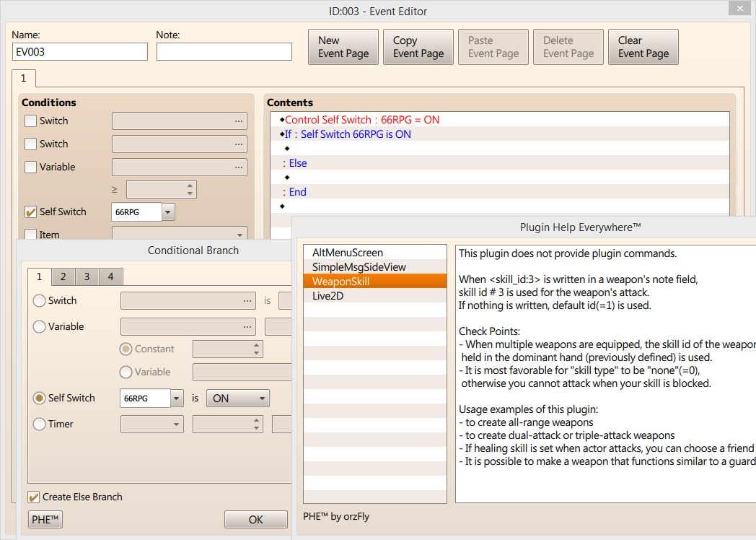The width and height of the screenshot is (756, 540).
Task: Confirm Conditional Branch with OK
Action: click(255, 519)
